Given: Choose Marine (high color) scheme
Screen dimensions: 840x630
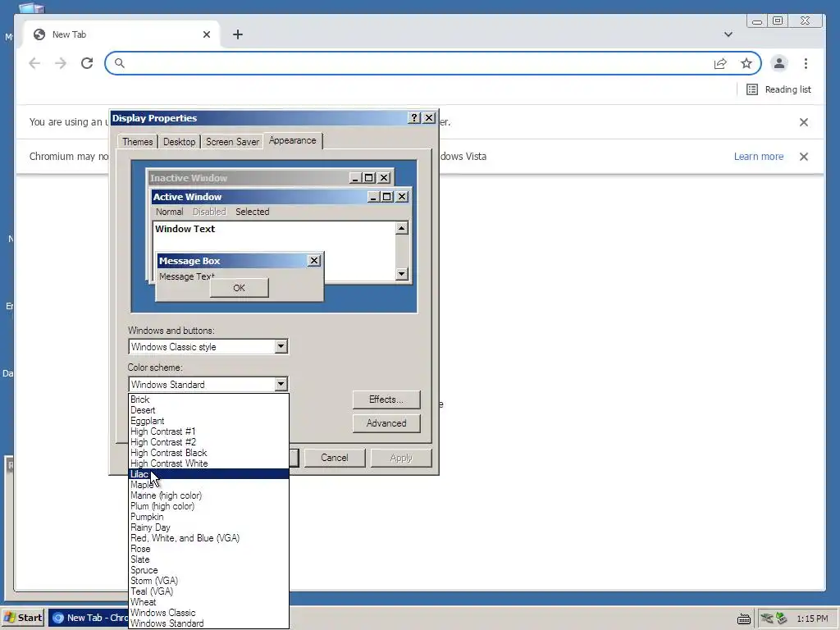Looking at the screenshot, I should pyautogui.click(x=209, y=495).
